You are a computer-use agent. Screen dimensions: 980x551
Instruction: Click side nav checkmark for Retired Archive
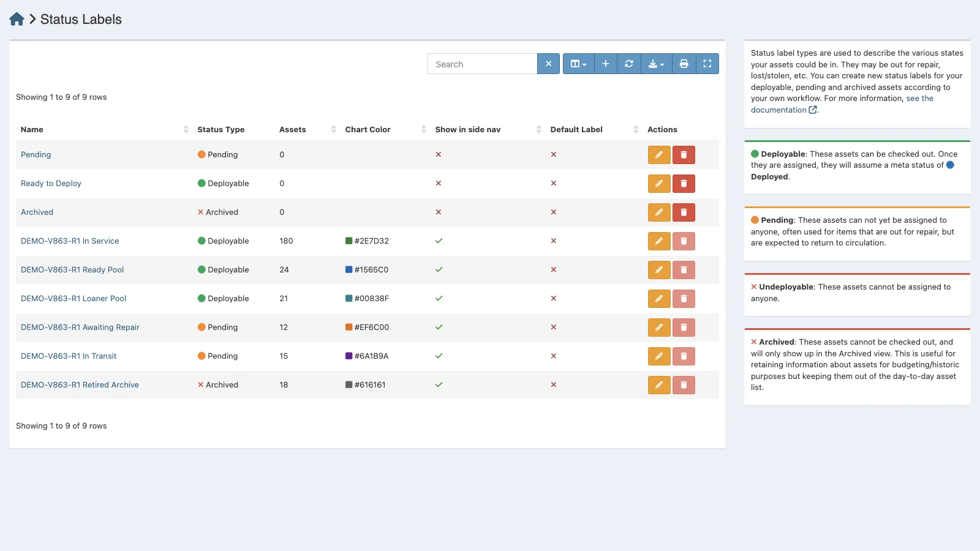tap(439, 385)
